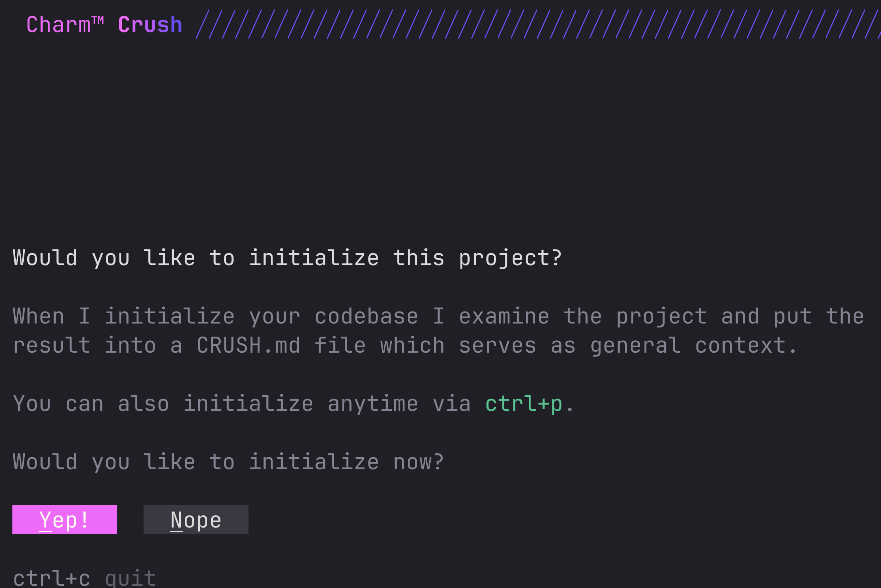
Task: Click the word 'project?' in the heading
Action: click(510, 258)
